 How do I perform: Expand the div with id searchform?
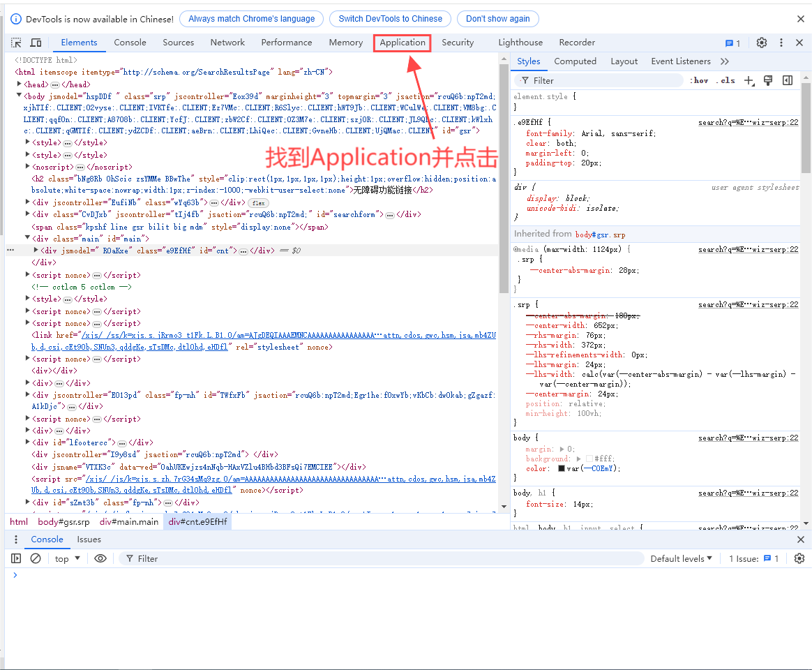pyautogui.click(x=27, y=214)
